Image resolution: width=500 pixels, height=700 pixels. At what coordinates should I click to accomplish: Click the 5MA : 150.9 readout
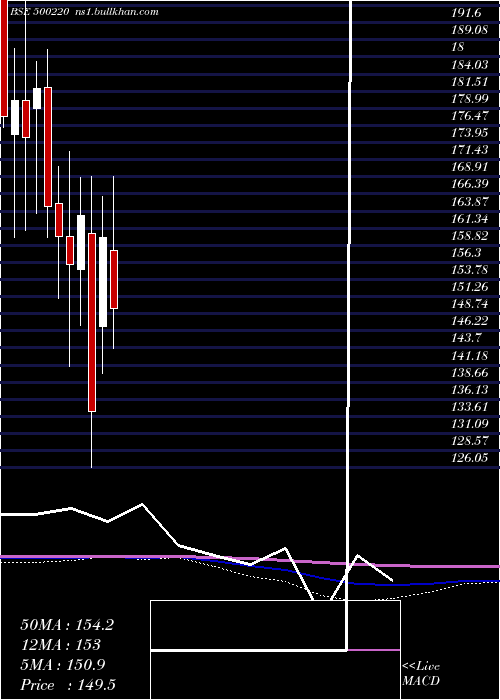[63, 665]
